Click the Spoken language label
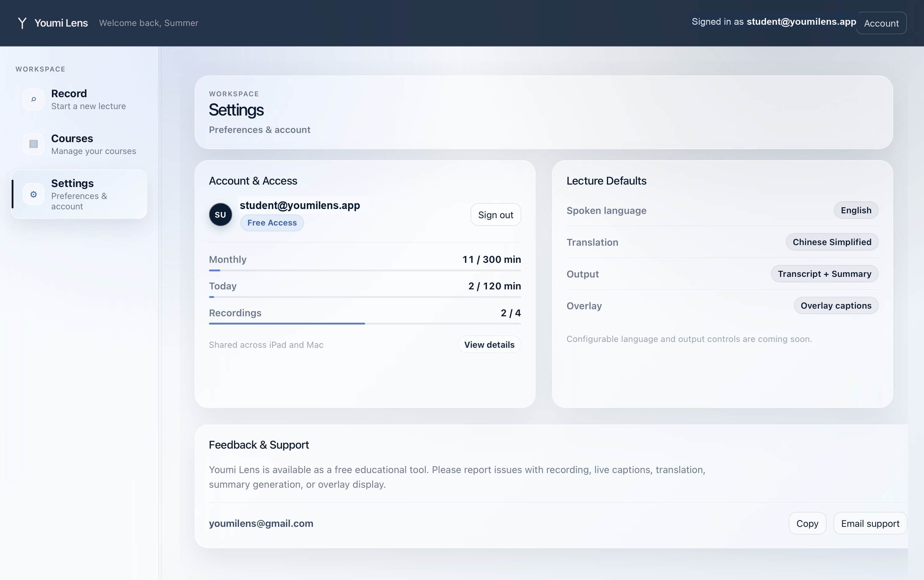Viewport: 924px width, 580px height. click(x=606, y=211)
